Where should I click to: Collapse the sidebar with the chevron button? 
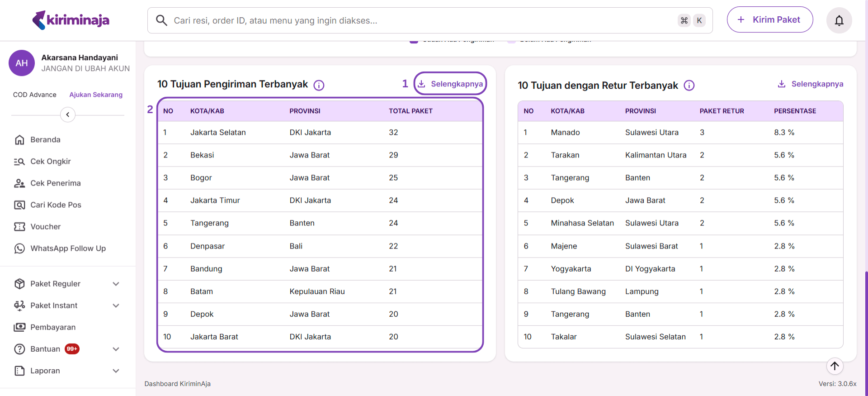pos(68,115)
